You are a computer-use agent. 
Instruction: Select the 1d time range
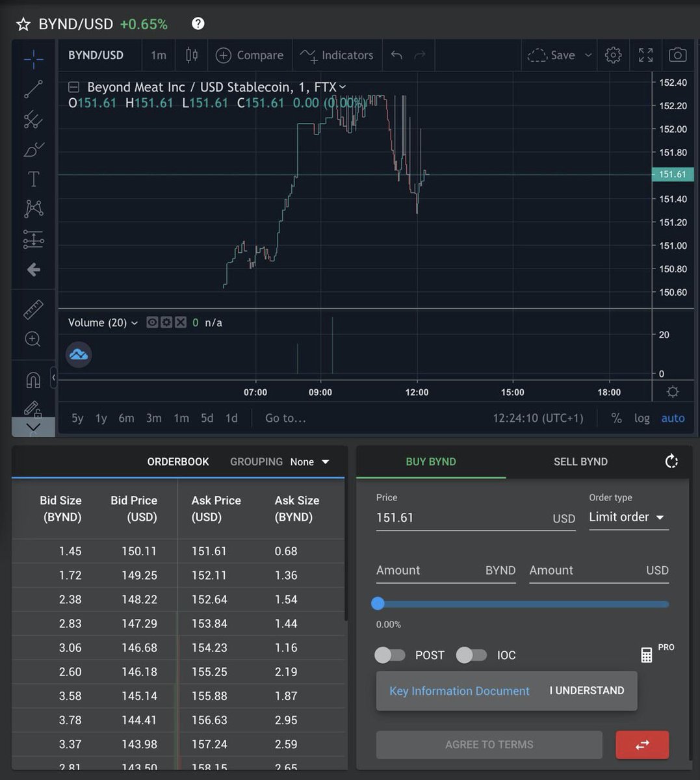[x=231, y=418]
